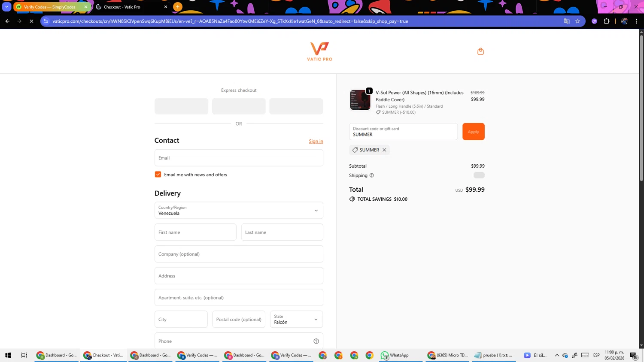Click the Apply discount button
Viewport: 644px width, 362px height.
(473, 132)
